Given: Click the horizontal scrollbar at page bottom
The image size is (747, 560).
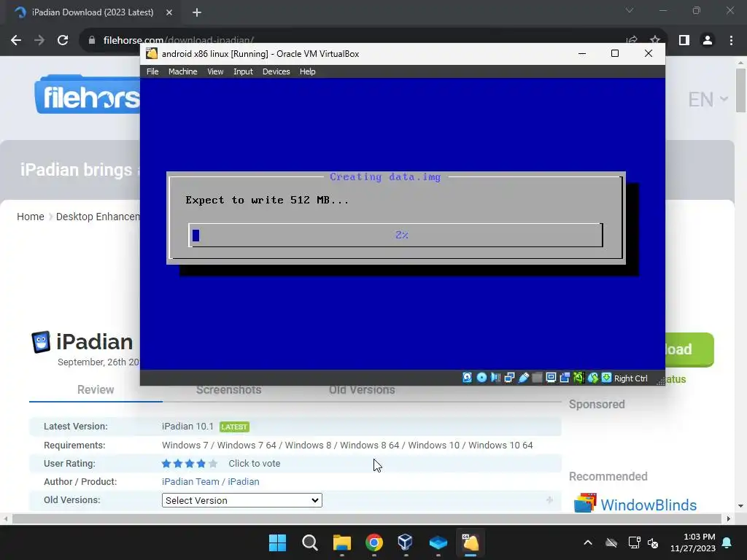Looking at the screenshot, I should (x=367, y=518).
